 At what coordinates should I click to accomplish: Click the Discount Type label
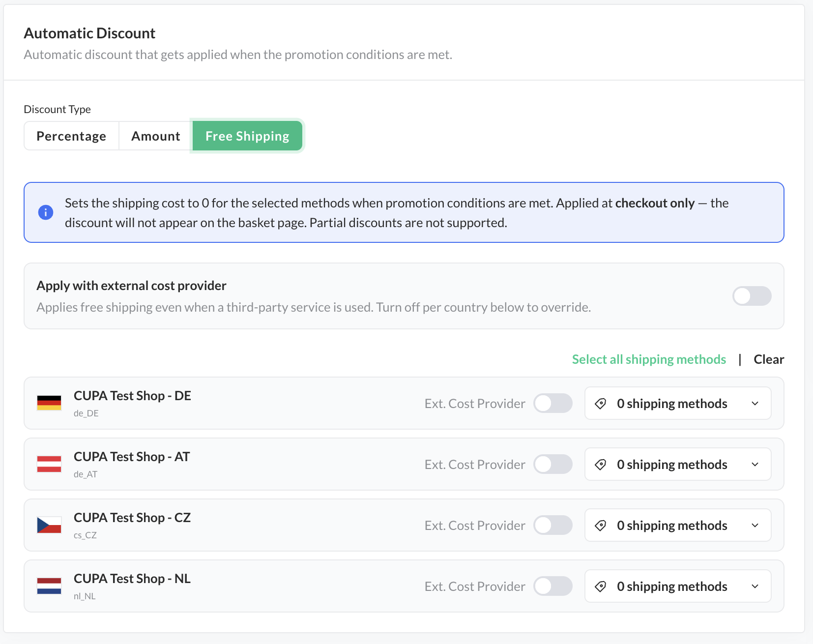pos(57,109)
